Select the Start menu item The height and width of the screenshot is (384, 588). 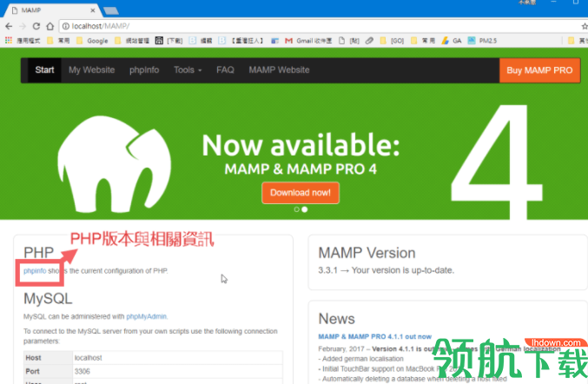(x=44, y=70)
